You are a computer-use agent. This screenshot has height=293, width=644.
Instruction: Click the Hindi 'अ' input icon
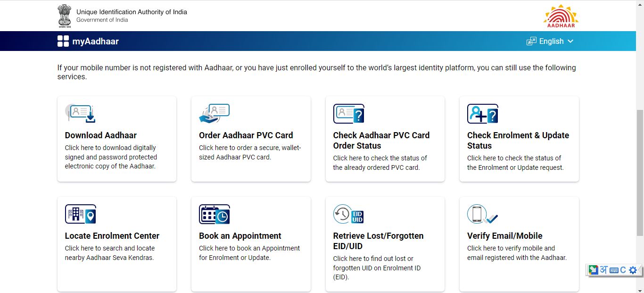(603, 270)
